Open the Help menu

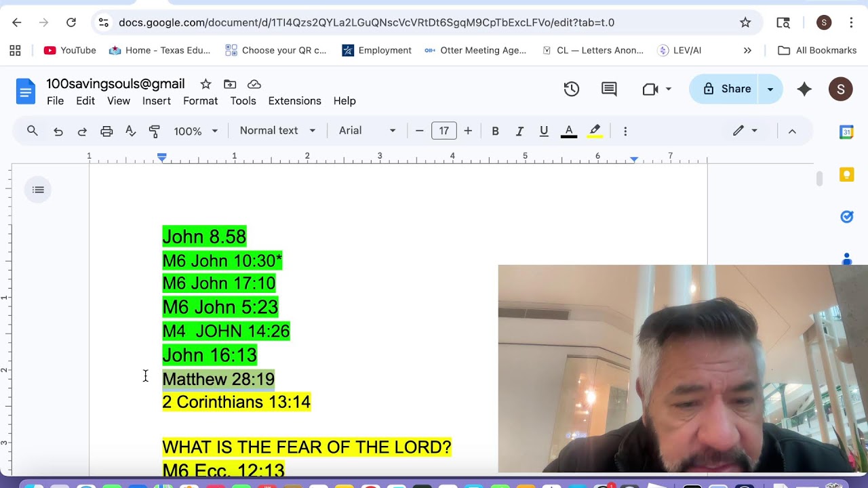point(344,101)
